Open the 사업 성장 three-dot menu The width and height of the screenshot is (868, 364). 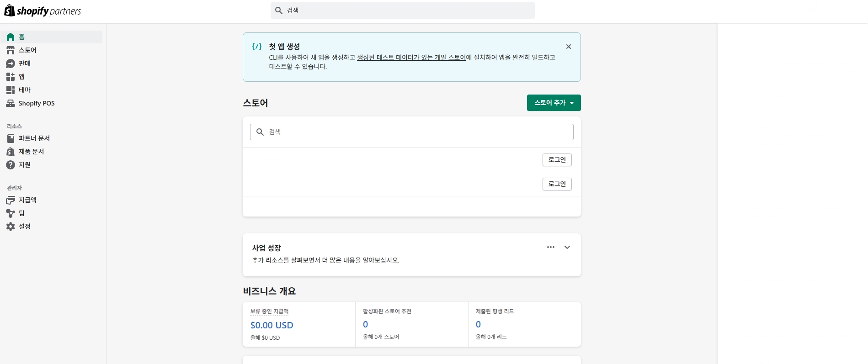(x=550, y=248)
